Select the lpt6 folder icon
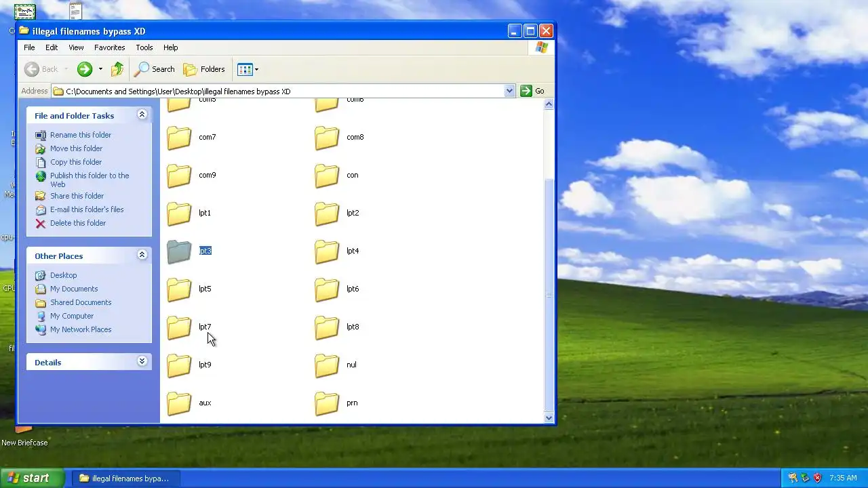 click(x=327, y=289)
